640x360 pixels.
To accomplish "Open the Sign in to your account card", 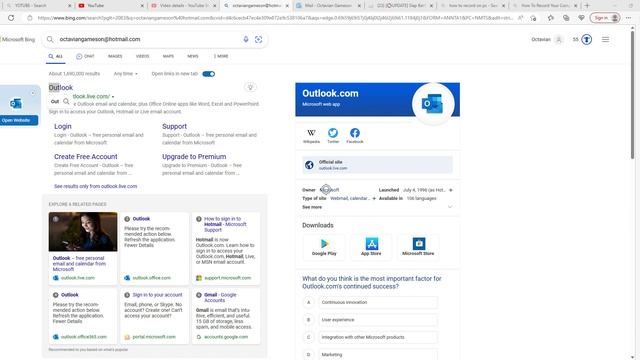I will (x=154, y=316).
